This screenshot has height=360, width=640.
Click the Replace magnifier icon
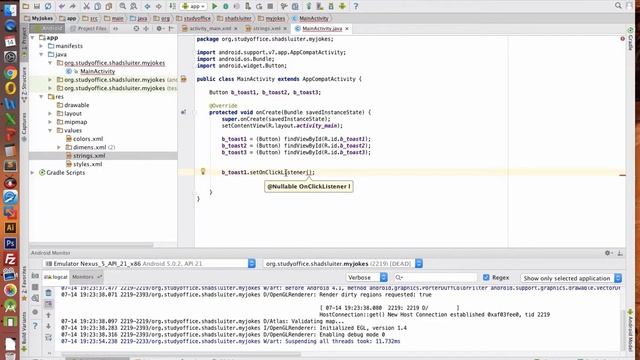pos(133,6)
